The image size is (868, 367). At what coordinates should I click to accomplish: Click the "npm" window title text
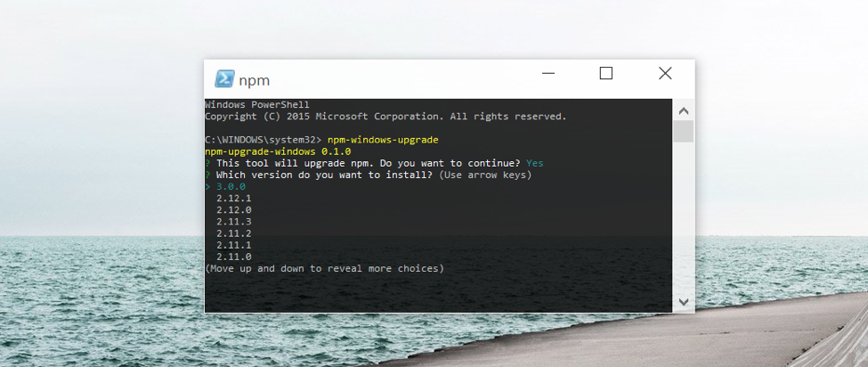(254, 80)
